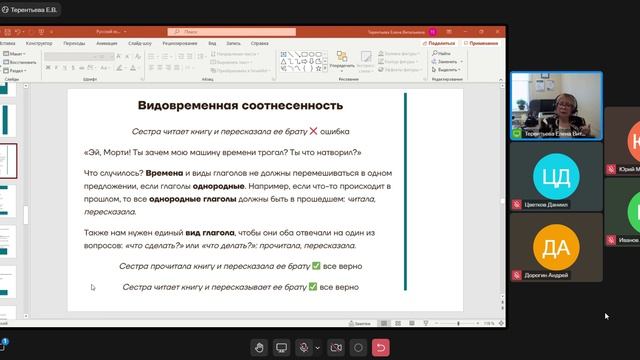Screen dimensions: 640x360
Task: Click Заменить in the editing group
Action: [444, 62]
